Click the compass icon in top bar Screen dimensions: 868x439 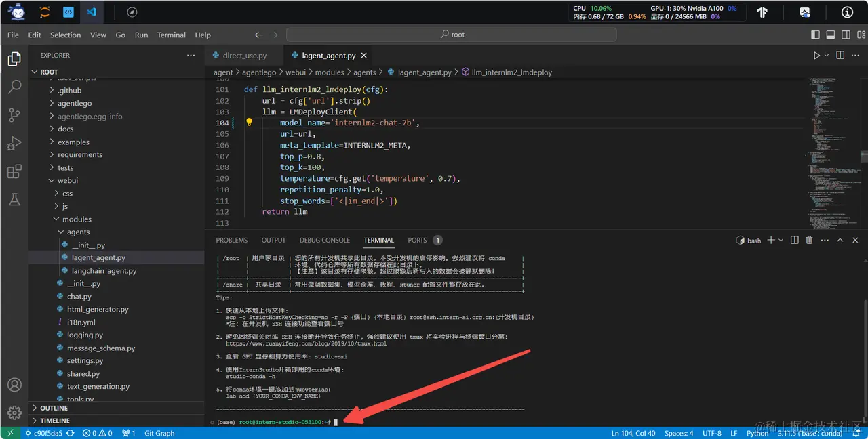click(x=132, y=12)
